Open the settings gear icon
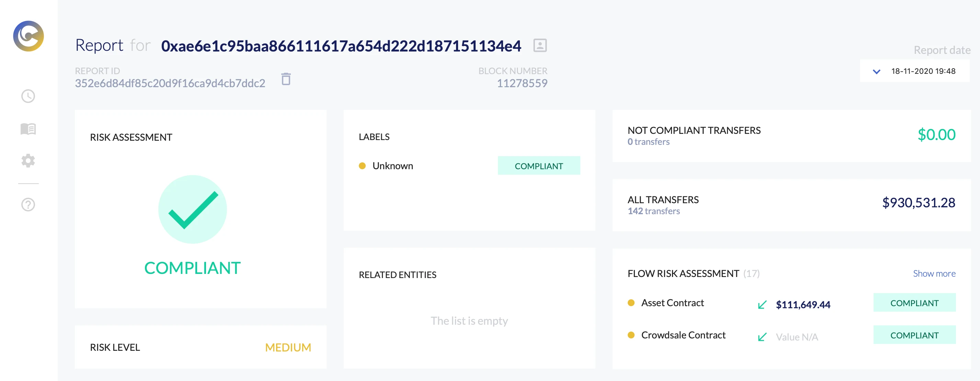The width and height of the screenshot is (980, 381). click(28, 161)
